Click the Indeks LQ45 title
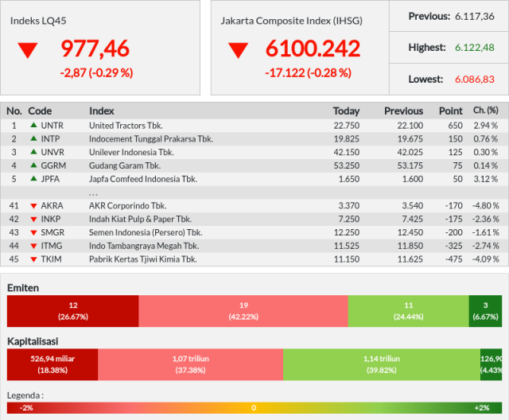Viewport: 509px width, 420px height. coord(38,21)
